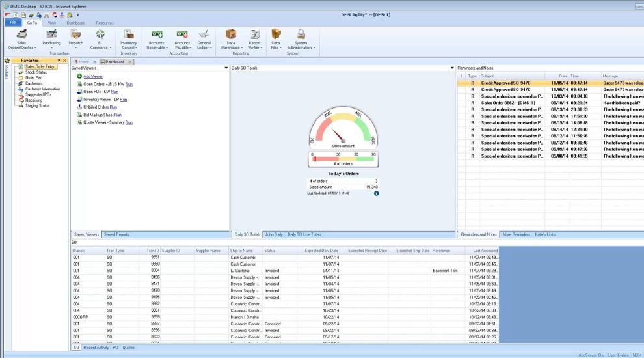Viewport: 644px width, 358px height.
Task: Close the Favorites panel
Action: 64,61
